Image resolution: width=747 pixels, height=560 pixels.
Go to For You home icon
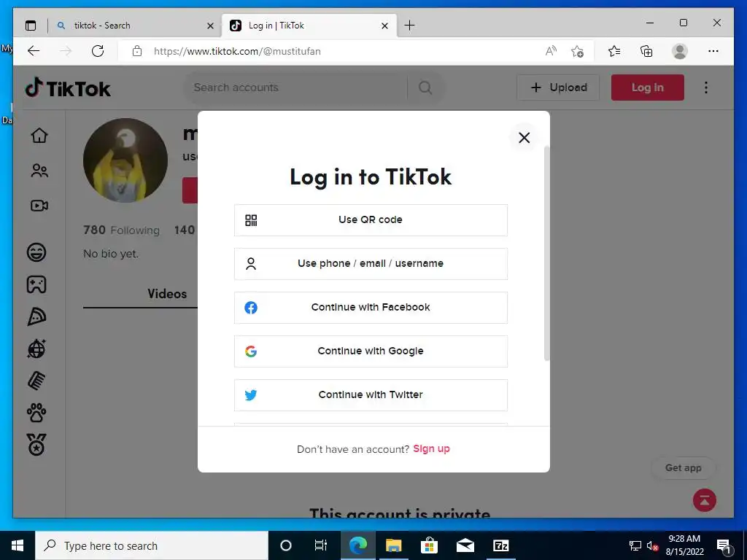(x=39, y=136)
